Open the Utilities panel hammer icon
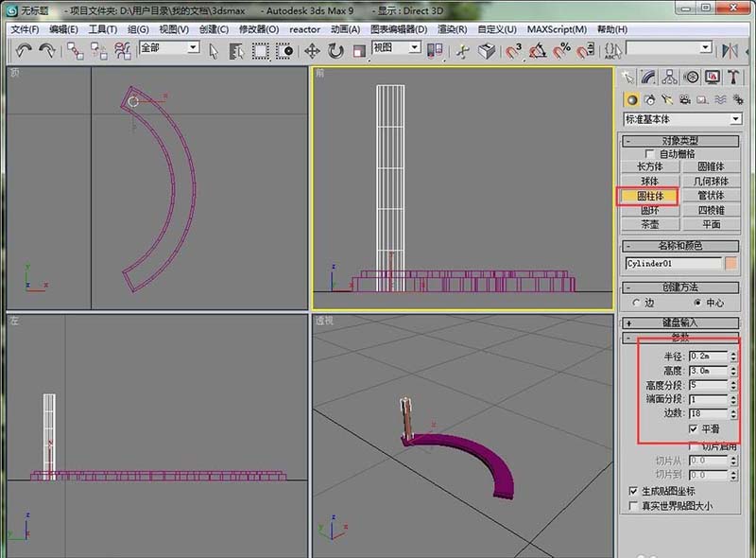 click(x=734, y=78)
